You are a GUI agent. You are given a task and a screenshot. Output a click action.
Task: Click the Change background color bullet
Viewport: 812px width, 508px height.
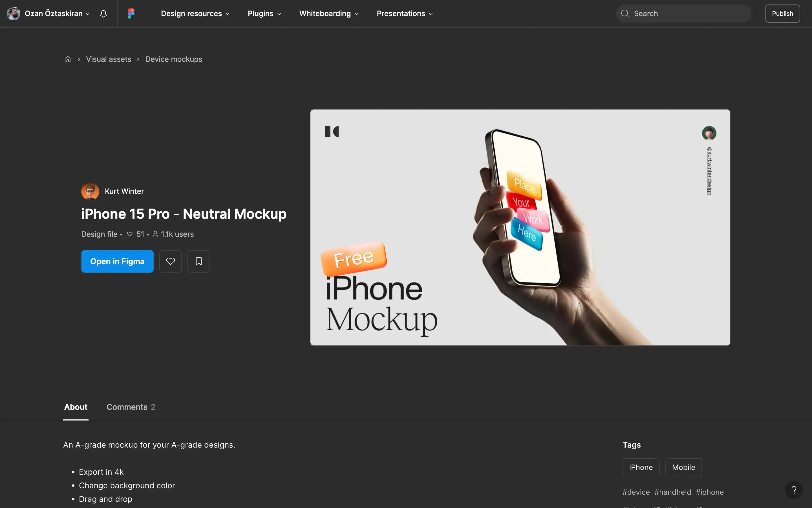click(127, 485)
